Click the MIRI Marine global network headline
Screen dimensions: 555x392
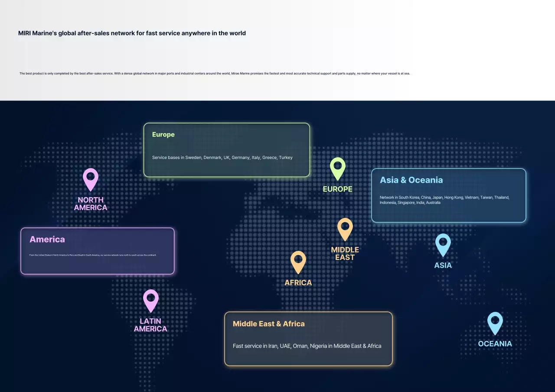132,33
